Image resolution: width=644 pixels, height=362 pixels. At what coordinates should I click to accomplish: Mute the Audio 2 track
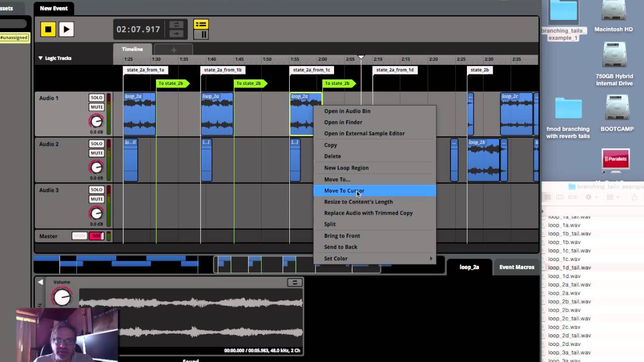pos(97,153)
